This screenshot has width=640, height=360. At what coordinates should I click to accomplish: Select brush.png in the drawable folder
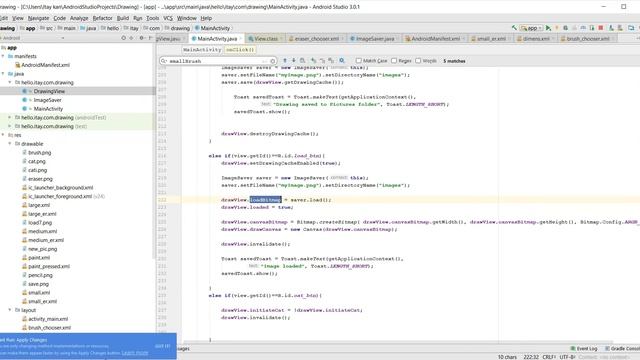pos(40,153)
